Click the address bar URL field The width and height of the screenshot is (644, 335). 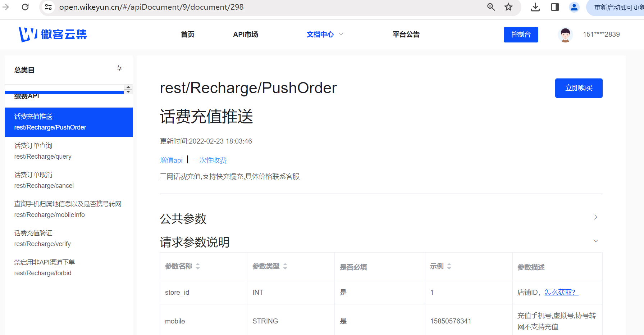click(151, 7)
